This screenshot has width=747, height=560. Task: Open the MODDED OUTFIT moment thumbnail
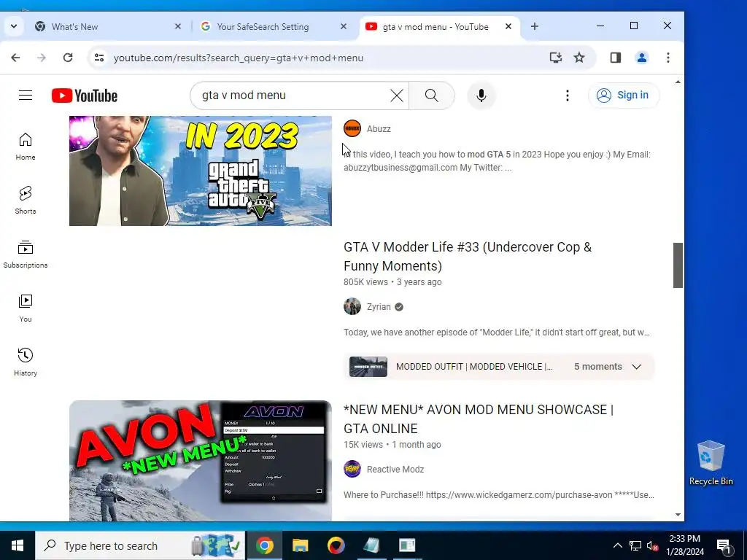coord(368,367)
